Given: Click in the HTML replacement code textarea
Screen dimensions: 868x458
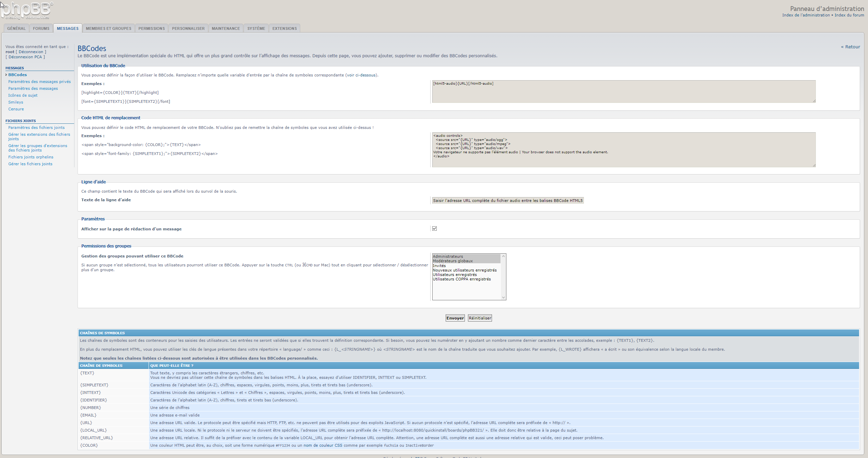Looking at the screenshot, I should click(623, 150).
